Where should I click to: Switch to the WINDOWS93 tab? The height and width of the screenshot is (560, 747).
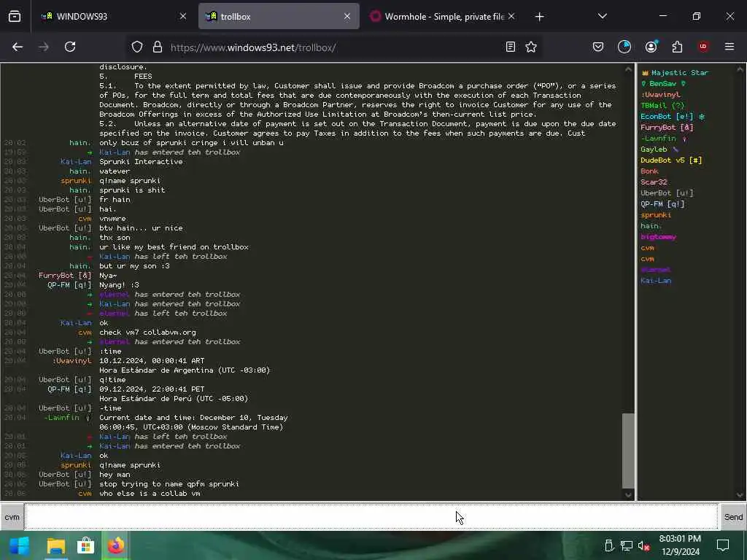click(113, 17)
